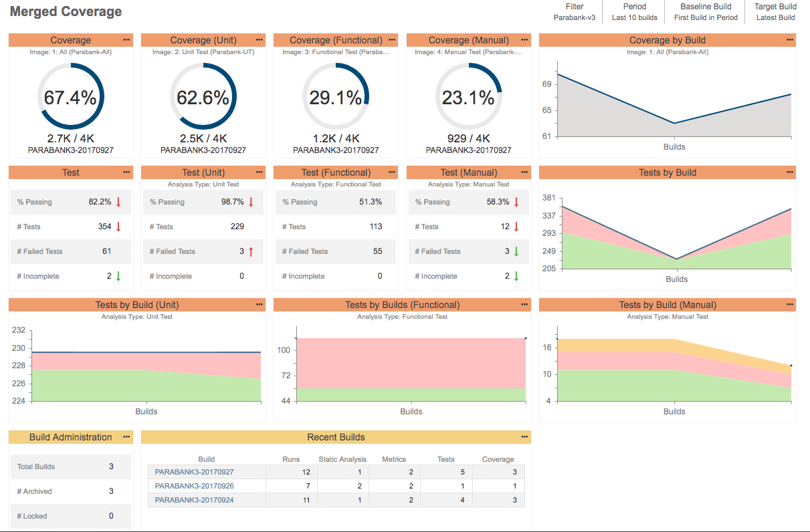Open the Tests by Builds (Functional) menu
The image size is (810, 532).
524,305
